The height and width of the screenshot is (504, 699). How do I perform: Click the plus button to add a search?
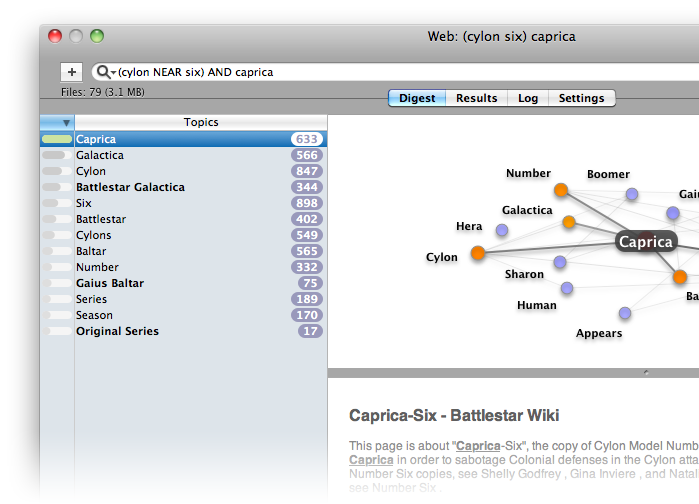coord(71,72)
